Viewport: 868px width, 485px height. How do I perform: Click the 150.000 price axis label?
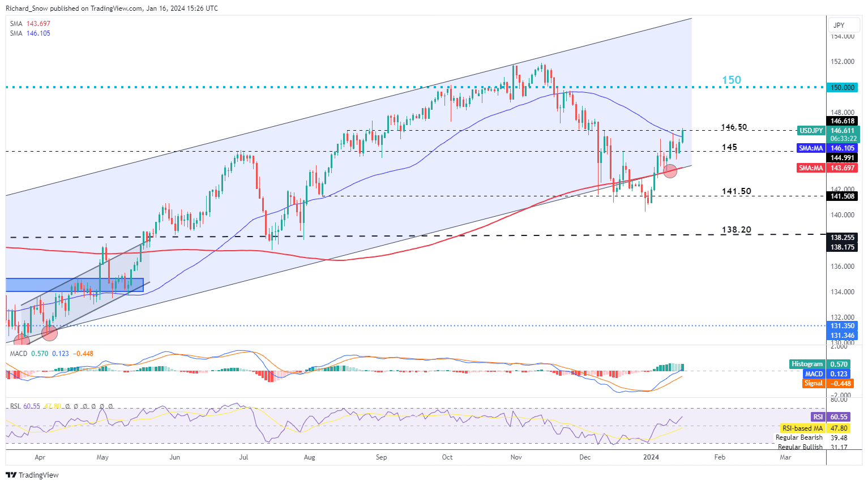(x=843, y=87)
